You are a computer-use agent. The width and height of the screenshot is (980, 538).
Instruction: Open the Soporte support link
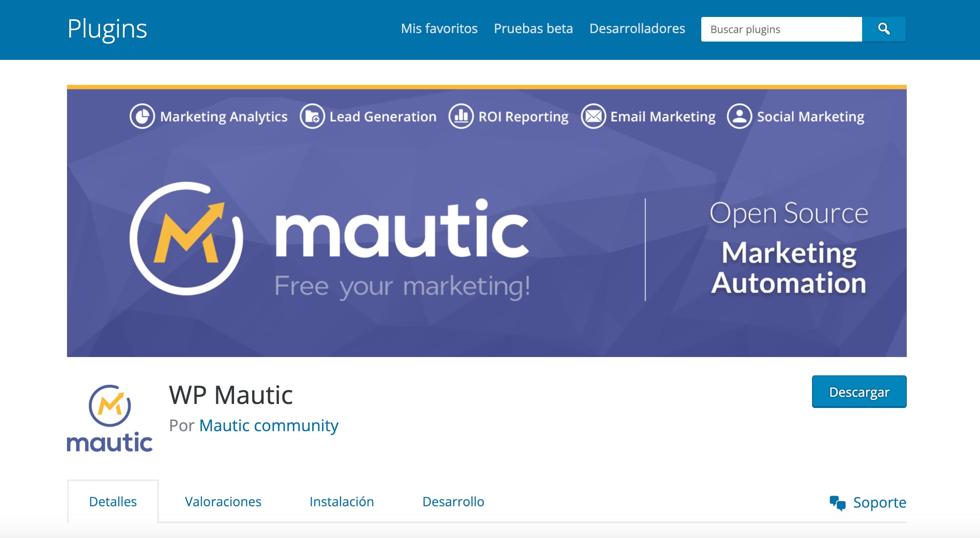tap(879, 502)
